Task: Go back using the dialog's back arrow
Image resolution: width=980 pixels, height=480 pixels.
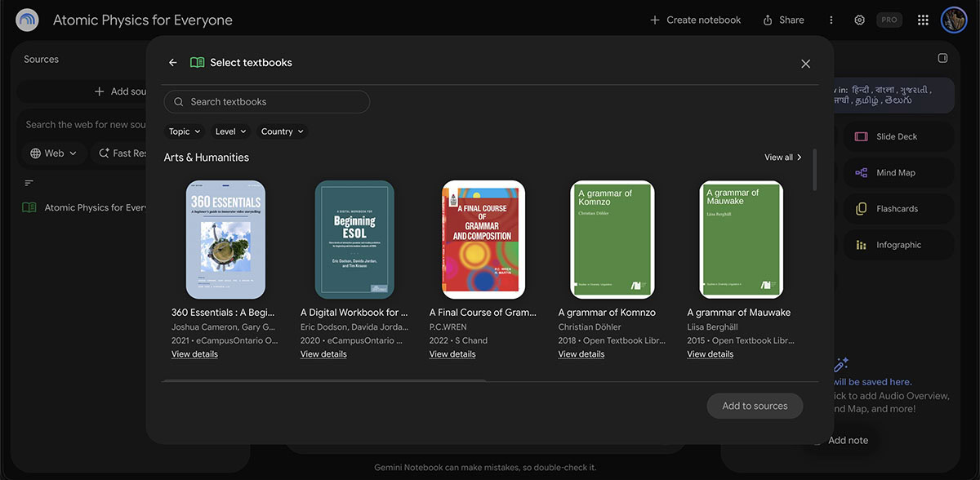Action: tap(172, 63)
